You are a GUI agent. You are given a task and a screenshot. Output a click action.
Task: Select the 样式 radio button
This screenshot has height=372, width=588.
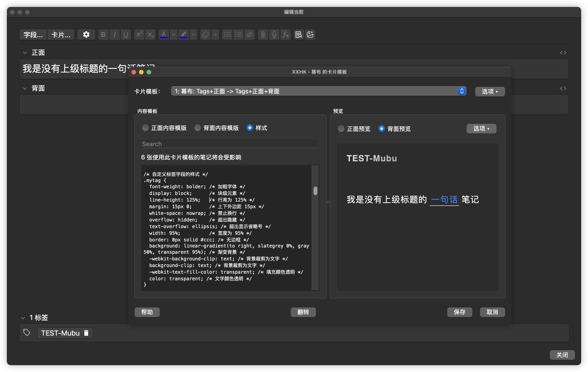click(250, 128)
